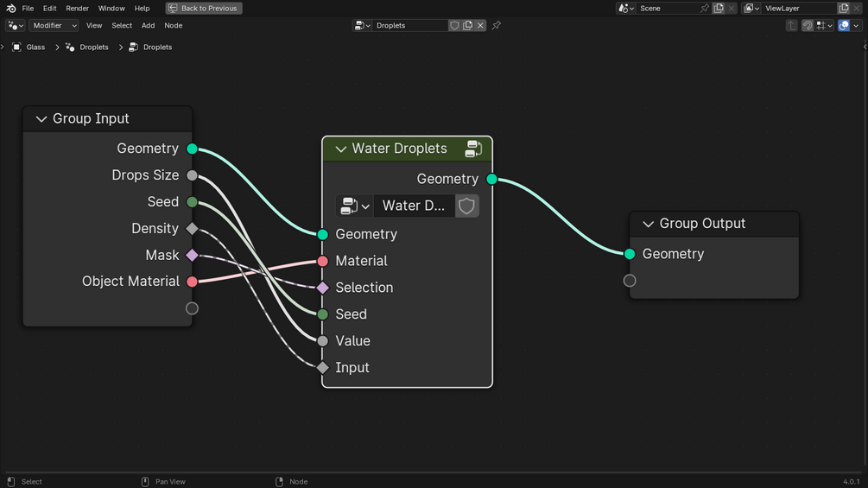Open the ViewLayer browse dropdown
The width and height of the screenshot is (868, 488).
[751, 9]
